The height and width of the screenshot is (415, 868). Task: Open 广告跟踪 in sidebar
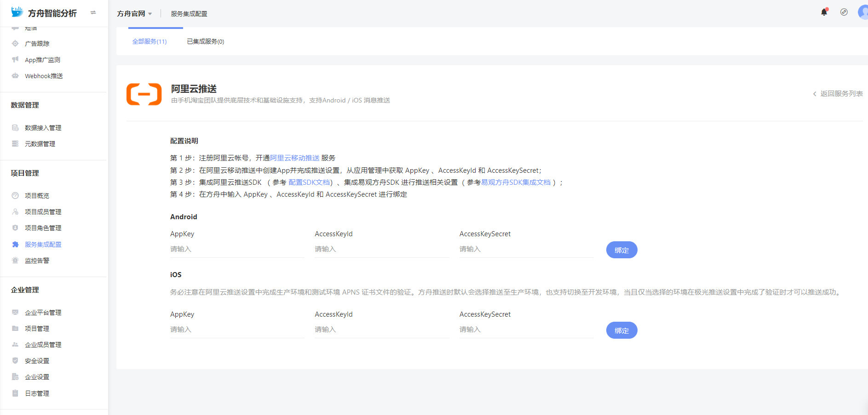click(37, 44)
